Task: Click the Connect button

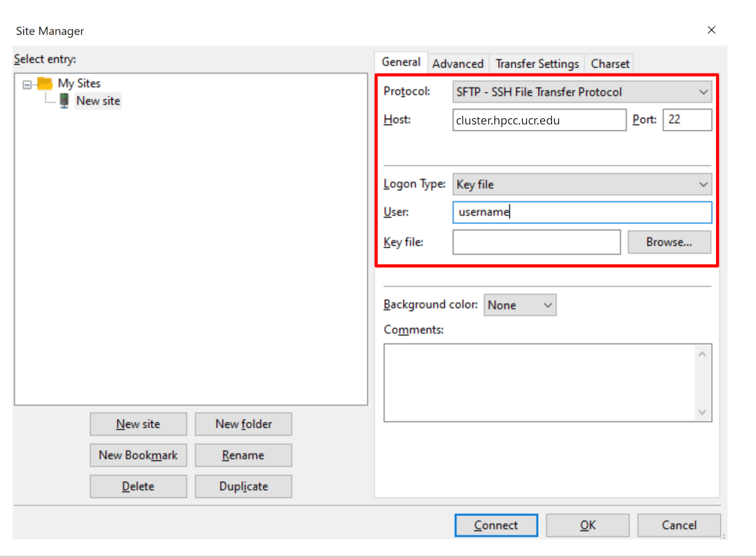Action: click(x=496, y=525)
